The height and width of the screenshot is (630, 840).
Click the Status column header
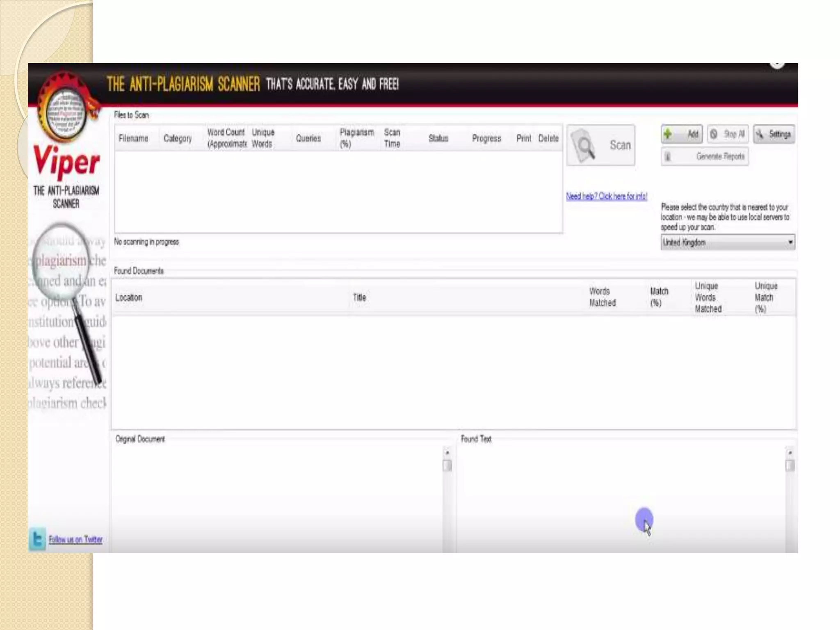coord(438,138)
